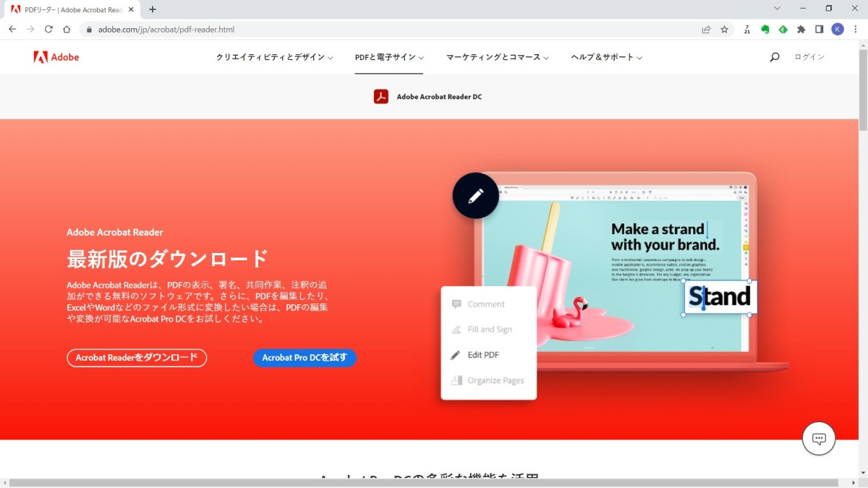Open the Extensions puzzle piece menu
This screenshot has height=488, width=868.
801,30
